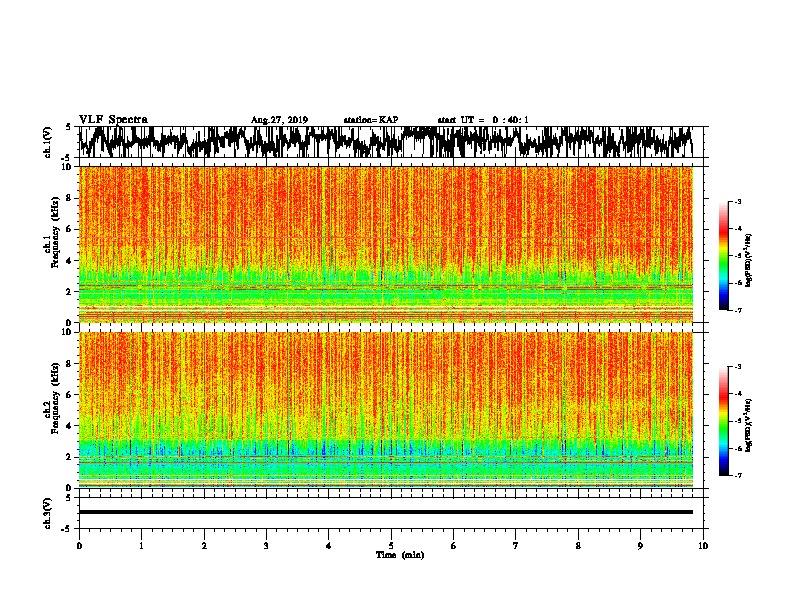Click the ch.1 waveform trace panel
This screenshot has width=792, height=612.
[391, 142]
